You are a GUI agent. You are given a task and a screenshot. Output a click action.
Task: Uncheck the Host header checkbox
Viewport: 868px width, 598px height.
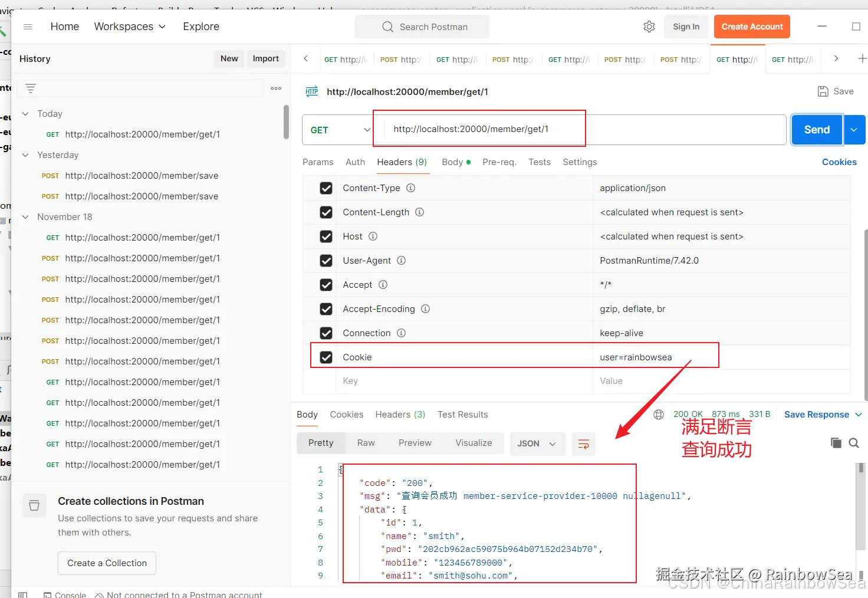pyautogui.click(x=326, y=236)
